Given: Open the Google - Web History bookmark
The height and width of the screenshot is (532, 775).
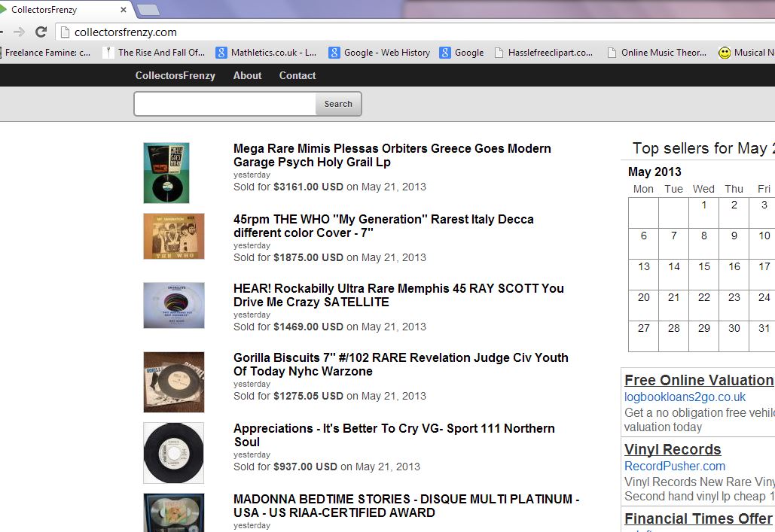Looking at the screenshot, I should 379,53.
